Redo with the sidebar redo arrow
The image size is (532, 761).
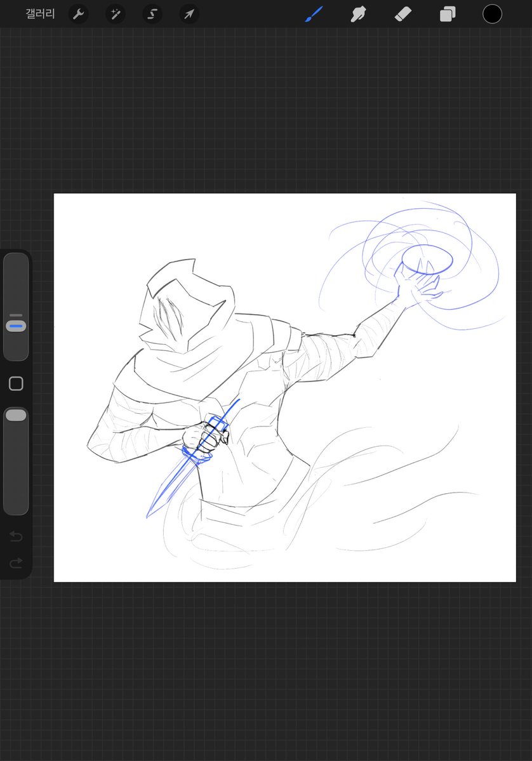[x=16, y=562]
